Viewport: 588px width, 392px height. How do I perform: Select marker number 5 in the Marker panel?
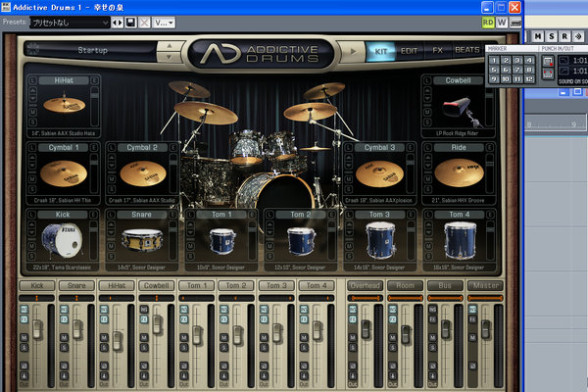494,70
